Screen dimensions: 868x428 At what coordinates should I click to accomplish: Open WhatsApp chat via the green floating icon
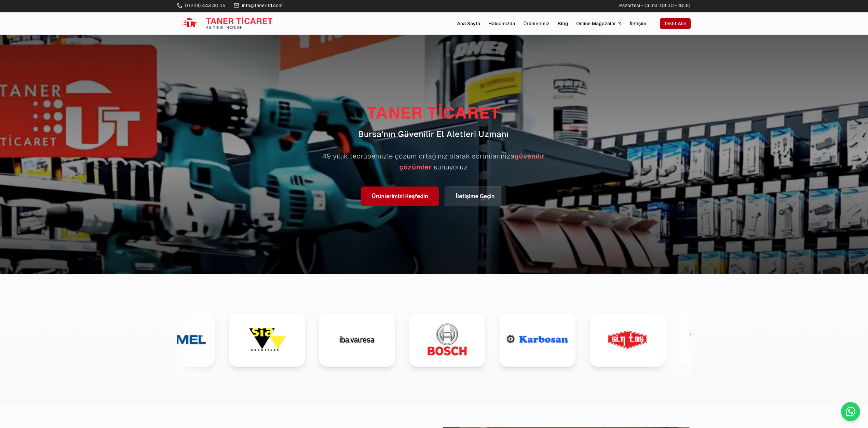(850, 412)
